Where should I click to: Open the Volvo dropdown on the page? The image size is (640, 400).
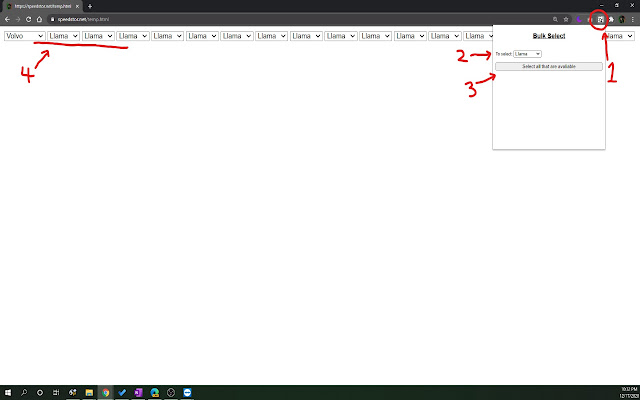[x=24, y=36]
